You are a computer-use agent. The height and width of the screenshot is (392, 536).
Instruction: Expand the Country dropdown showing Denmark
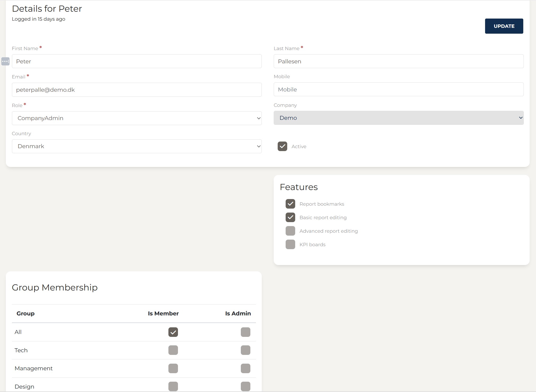point(137,146)
